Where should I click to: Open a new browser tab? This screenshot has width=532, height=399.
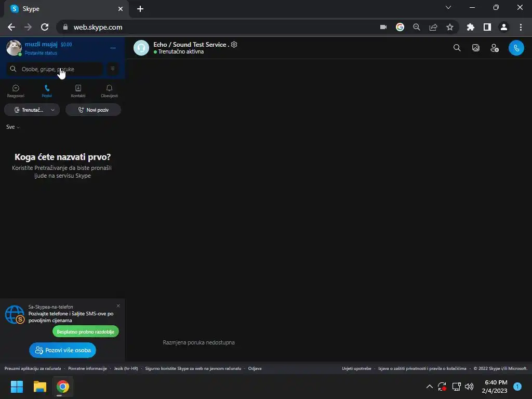click(x=140, y=9)
